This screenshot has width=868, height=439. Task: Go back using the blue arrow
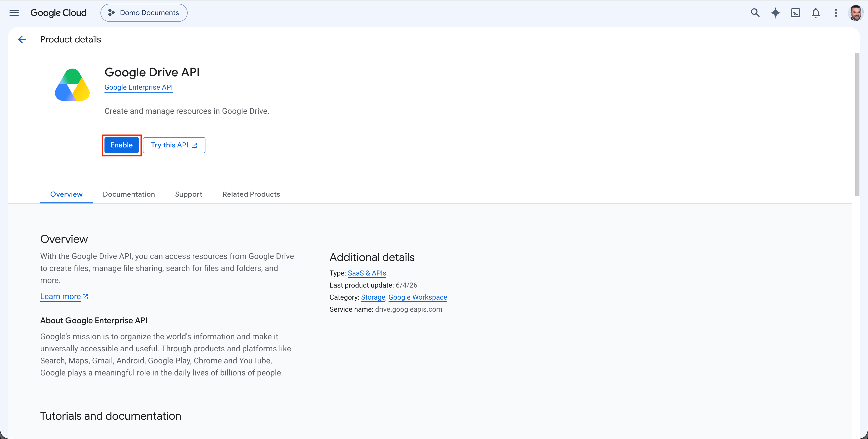click(22, 39)
